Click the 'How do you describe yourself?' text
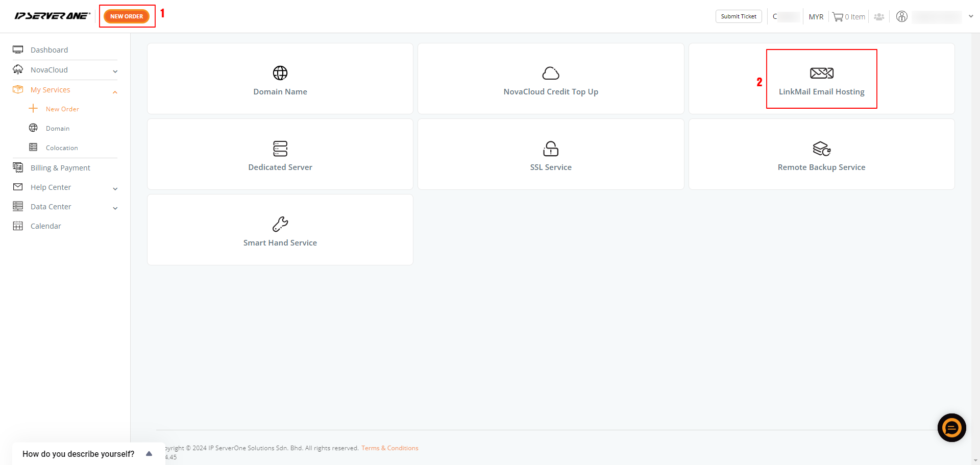The height and width of the screenshot is (465, 980). (79, 454)
